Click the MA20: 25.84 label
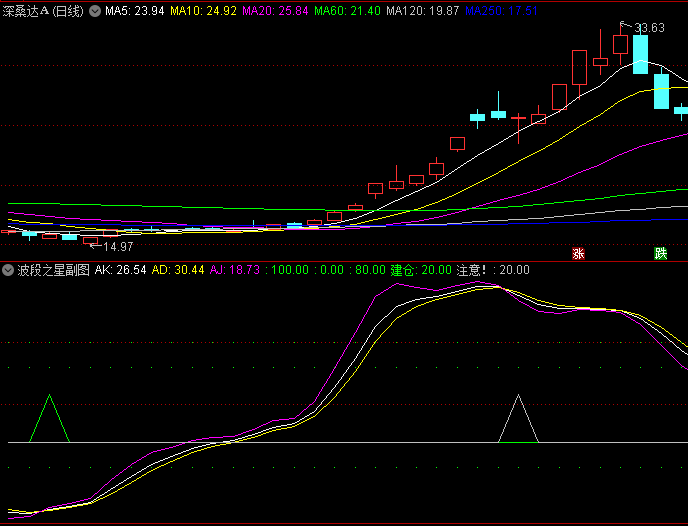 click(275, 11)
